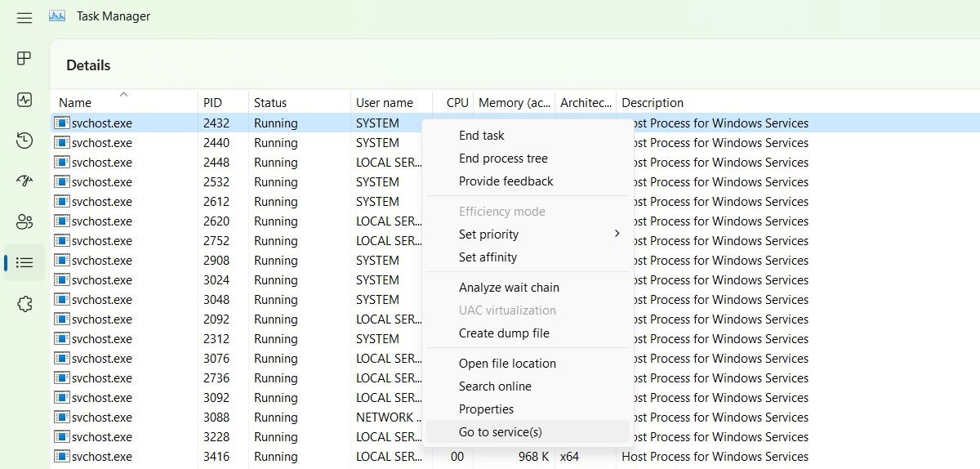Open the hamburger navigation menu
This screenshot has height=469, width=980.
point(24,16)
